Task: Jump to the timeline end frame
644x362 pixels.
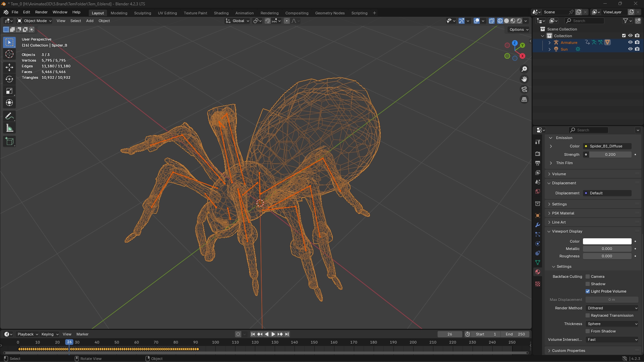Action: 287,334
